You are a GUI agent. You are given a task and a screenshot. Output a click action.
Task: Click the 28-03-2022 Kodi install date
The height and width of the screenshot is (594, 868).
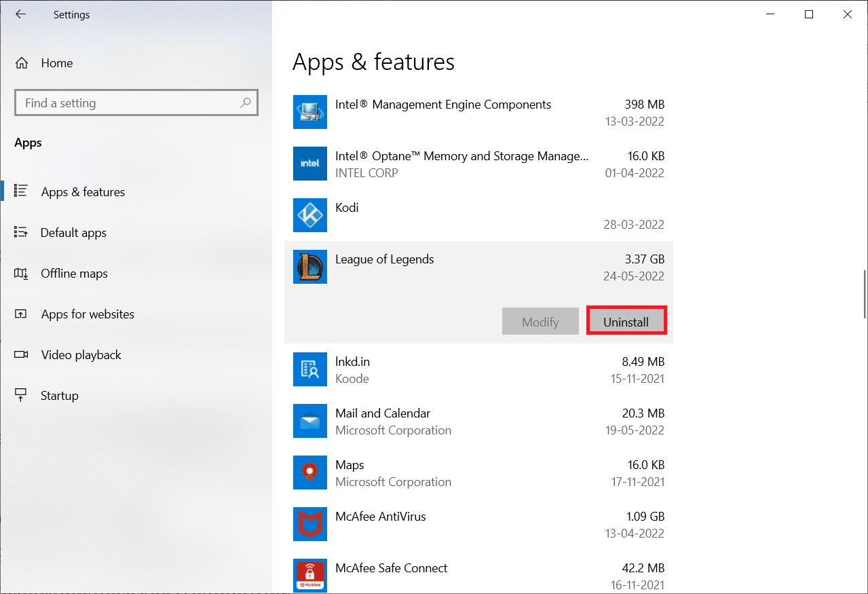tap(634, 225)
